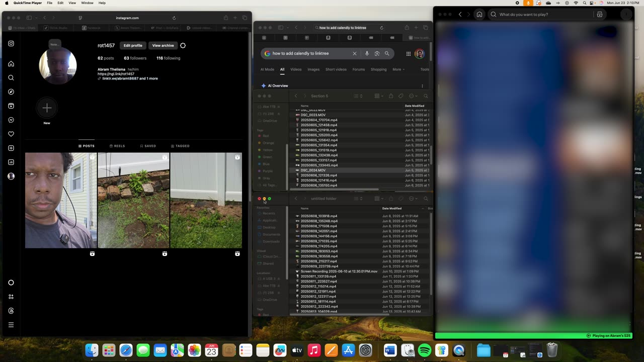Open the selfie post thumbnail on Instagram
The height and width of the screenshot is (362, 644).
pyautogui.click(x=61, y=200)
